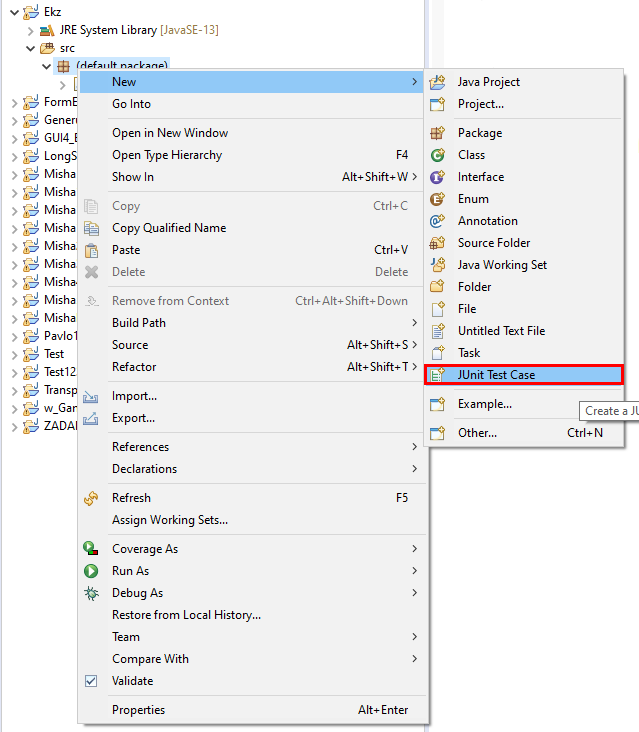Toggle the Validate checkbox
The height and width of the screenshot is (732, 639).
click(91, 681)
